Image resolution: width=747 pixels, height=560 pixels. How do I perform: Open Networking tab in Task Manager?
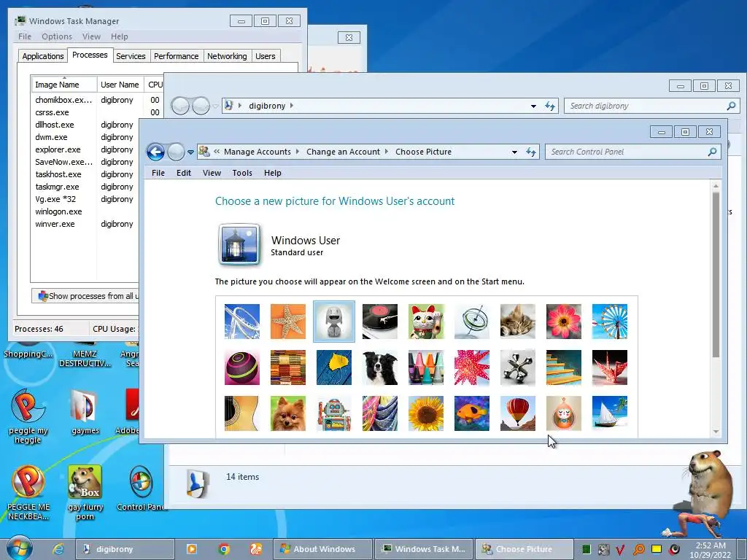(x=227, y=56)
